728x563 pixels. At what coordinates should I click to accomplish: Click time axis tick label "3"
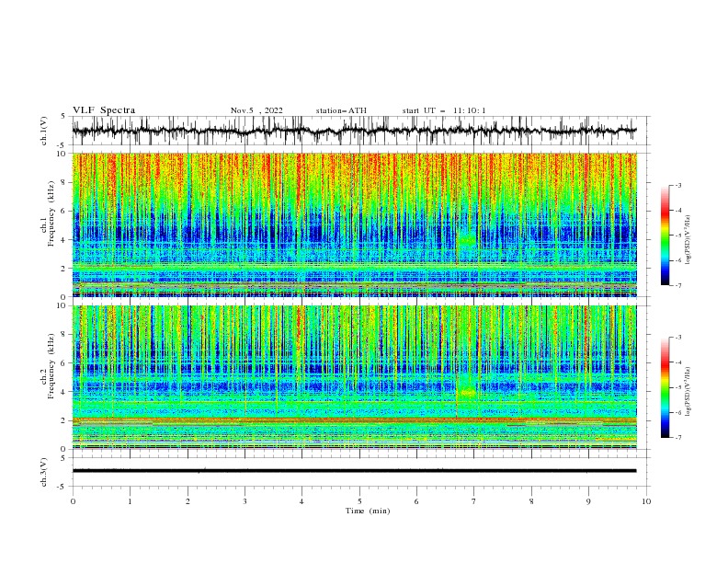click(245, 501)
